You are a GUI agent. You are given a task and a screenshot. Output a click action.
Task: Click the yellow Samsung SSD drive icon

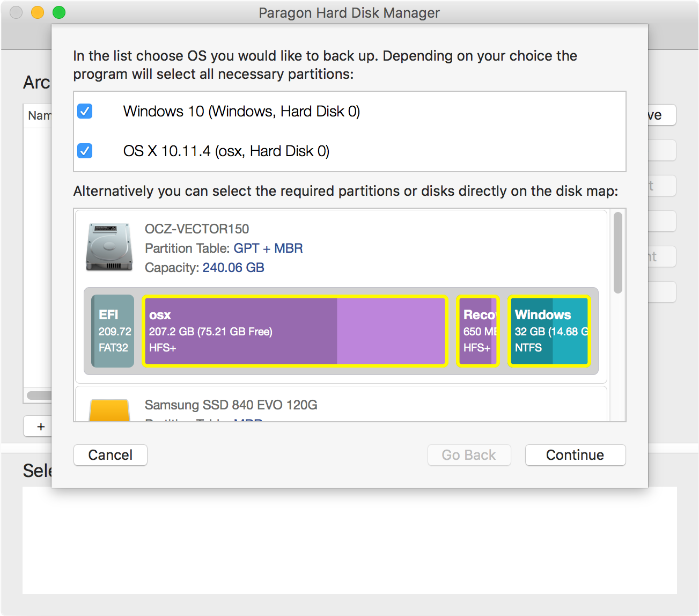(109, 410)
